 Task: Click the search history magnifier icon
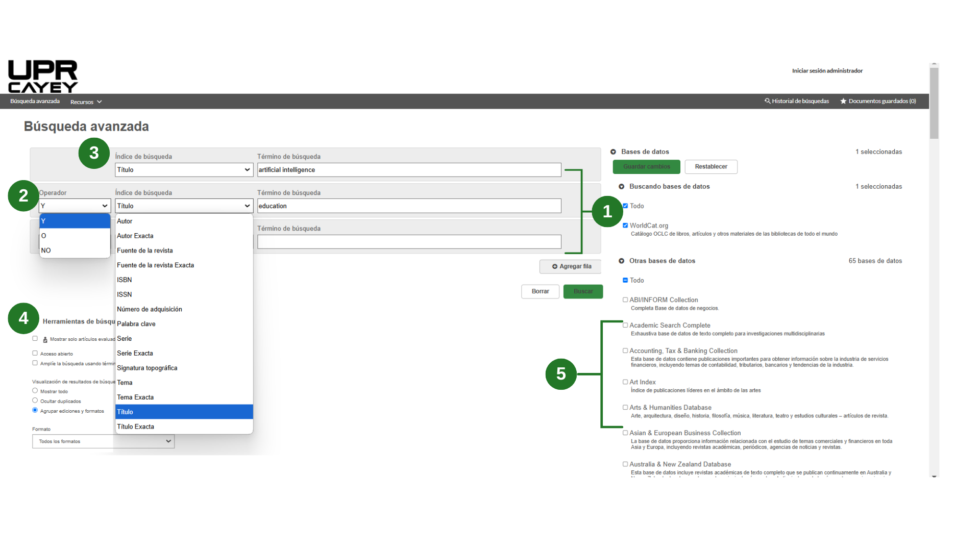pyautogui.click(x=767, y=101)
